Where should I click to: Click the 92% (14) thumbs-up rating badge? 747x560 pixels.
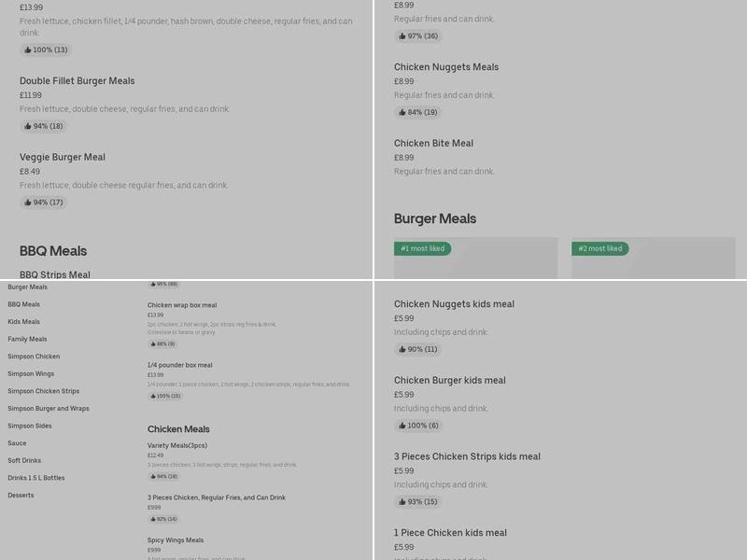click(162, 519)
